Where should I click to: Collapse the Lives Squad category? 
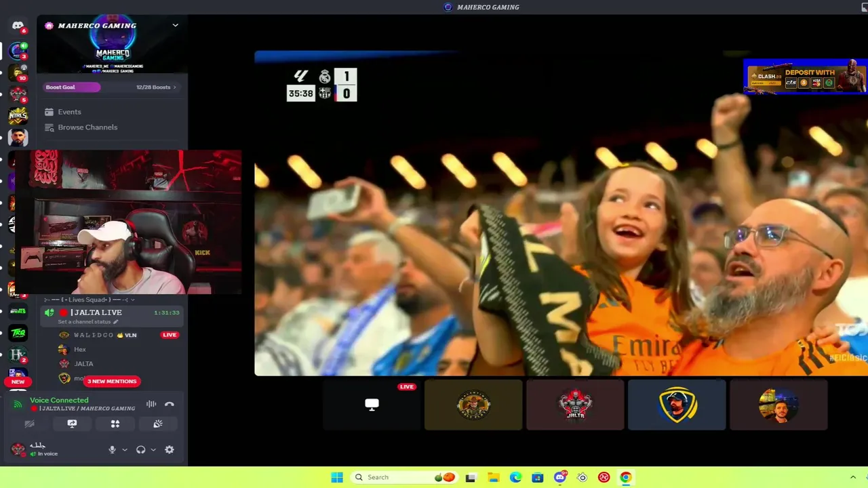tap(90, 300)
